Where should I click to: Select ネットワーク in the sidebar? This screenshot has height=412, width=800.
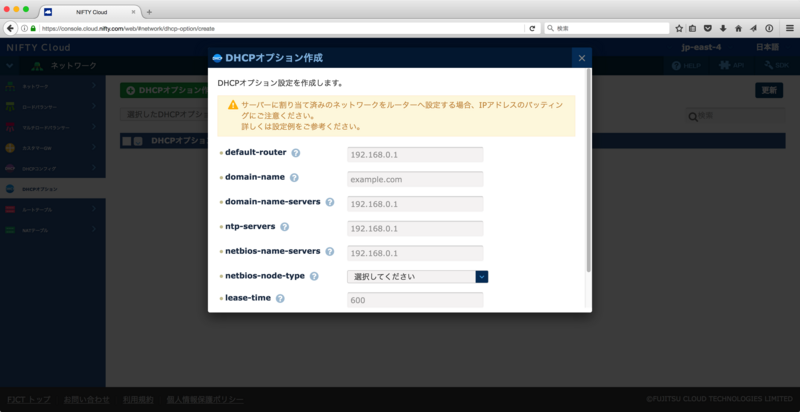53,86
